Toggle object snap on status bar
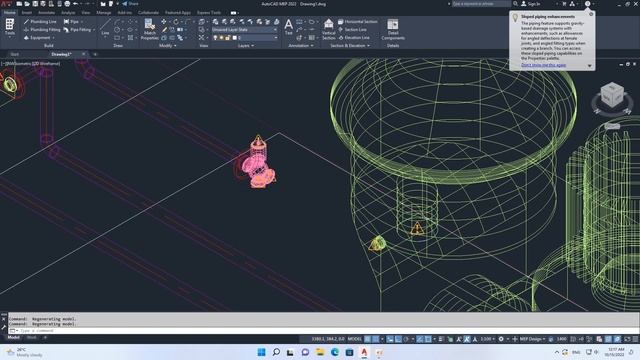The width and height of the screenshot is (640, 360). (x=428, y=339)
